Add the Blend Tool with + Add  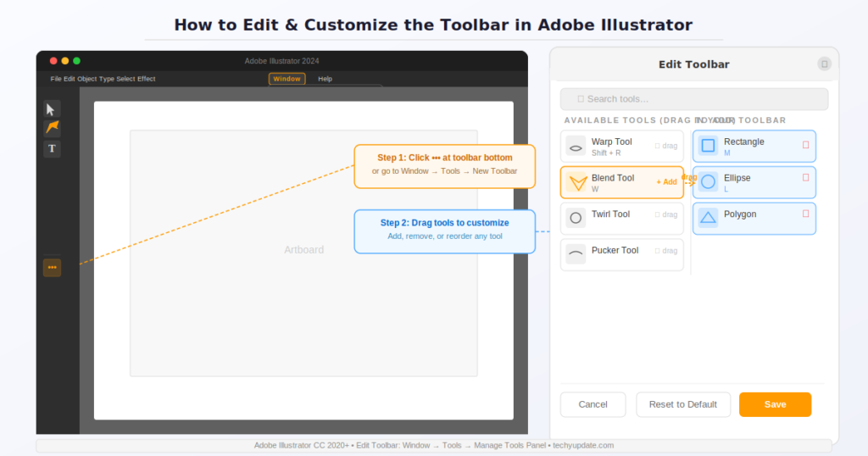[x=666, y=182]
